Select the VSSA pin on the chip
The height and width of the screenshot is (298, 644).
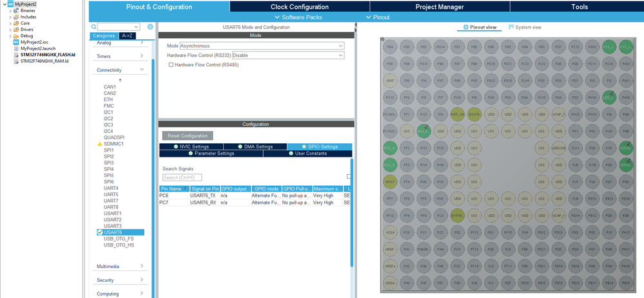[x=390, y=232]
